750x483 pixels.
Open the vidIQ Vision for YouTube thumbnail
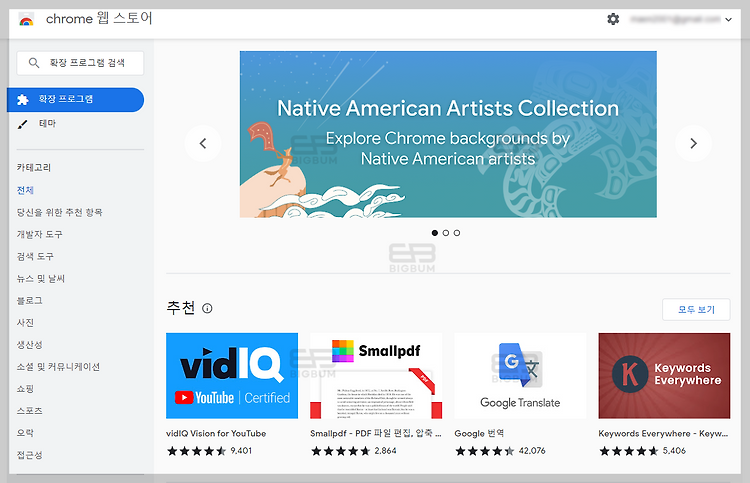click(232, 376)
